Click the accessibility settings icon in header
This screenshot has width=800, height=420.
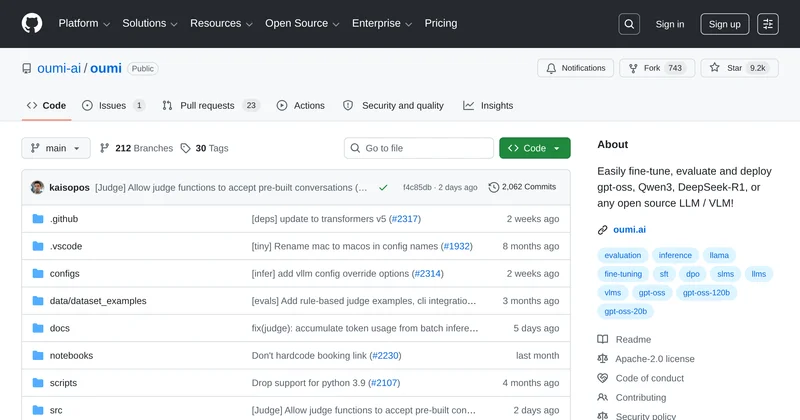(x=767, y=24)
